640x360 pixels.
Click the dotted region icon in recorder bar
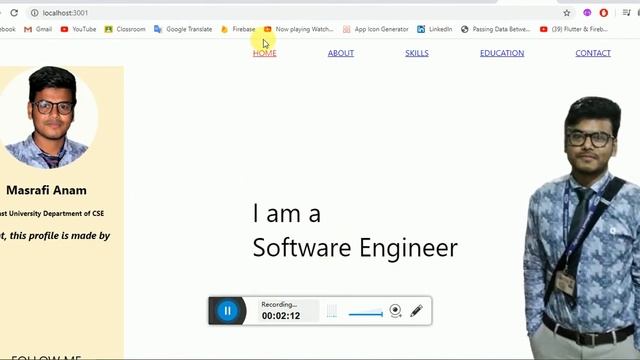pos(332,311)
